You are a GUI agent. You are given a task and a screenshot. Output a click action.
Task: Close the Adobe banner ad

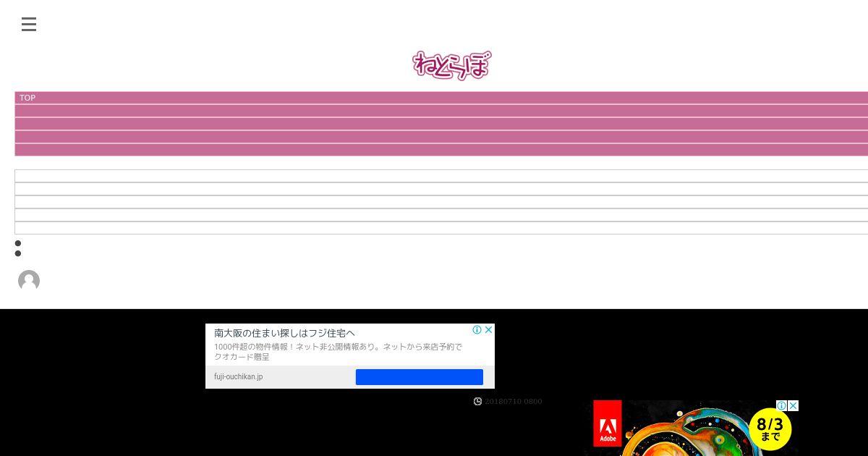coord(793,405)
